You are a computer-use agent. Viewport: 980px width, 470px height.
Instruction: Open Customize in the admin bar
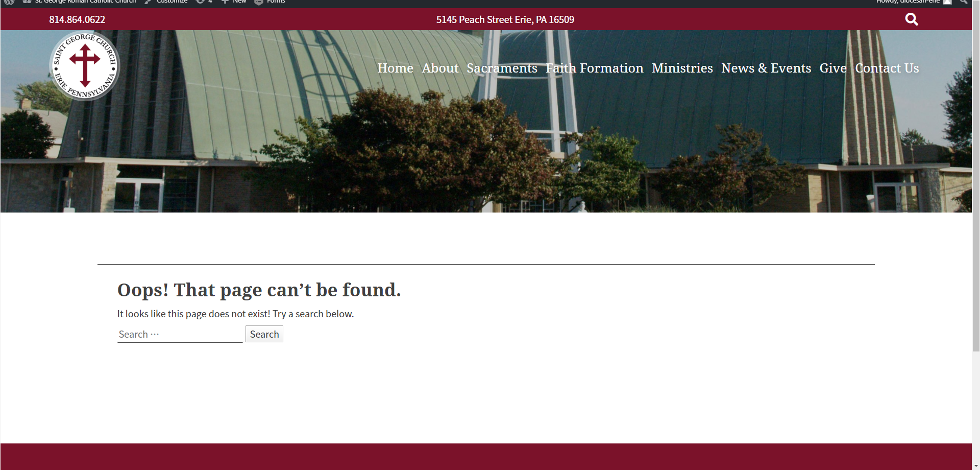(166, 2)
